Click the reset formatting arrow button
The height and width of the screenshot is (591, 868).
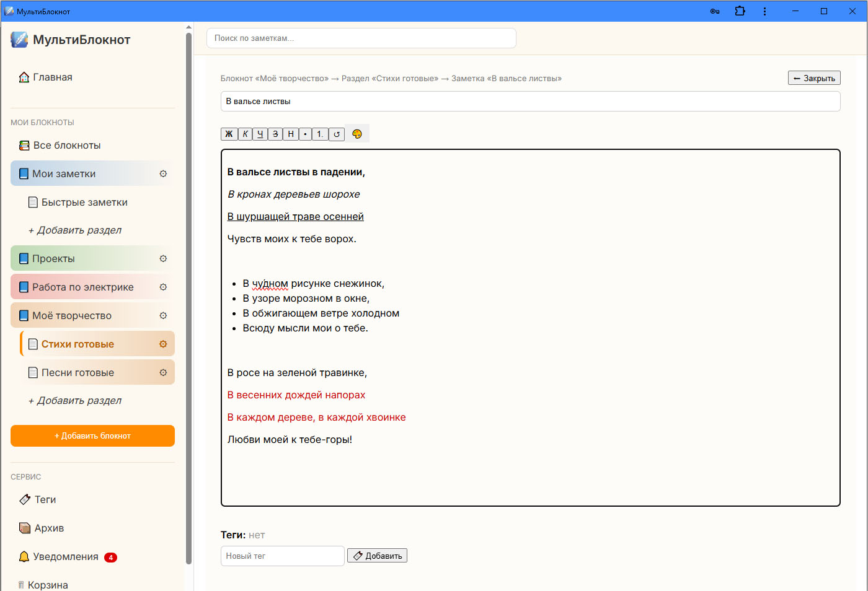click(337, 134)
